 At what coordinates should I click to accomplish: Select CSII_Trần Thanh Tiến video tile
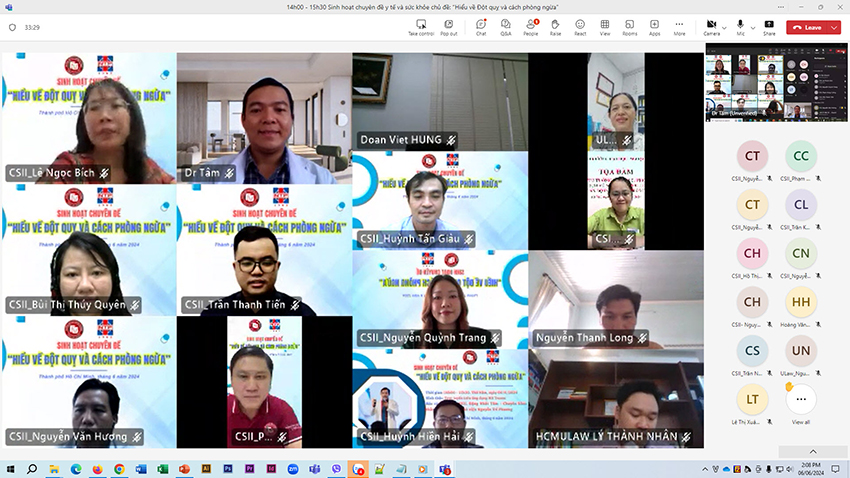click(x=264, y=250)
